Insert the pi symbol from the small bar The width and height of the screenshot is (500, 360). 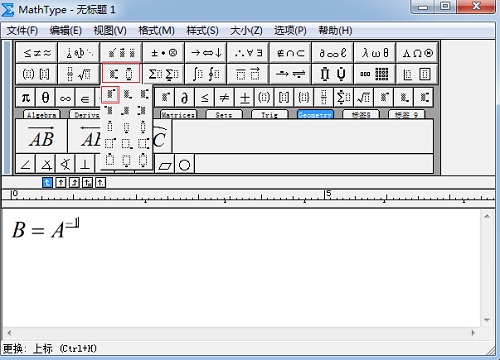click(26, 98)
